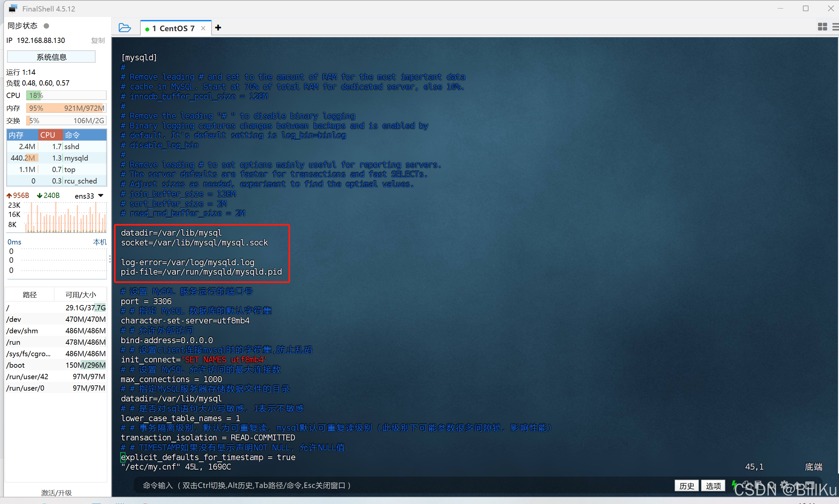Click the log-error=/var/log/mysqld.log line

pyautogui.click(x=188, y=262)
